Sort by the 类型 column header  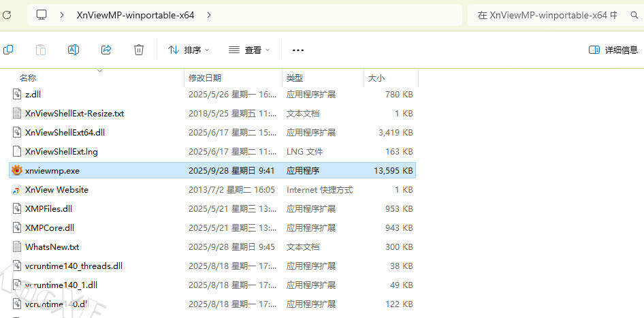pyautogui.click(x=295, y=78)
